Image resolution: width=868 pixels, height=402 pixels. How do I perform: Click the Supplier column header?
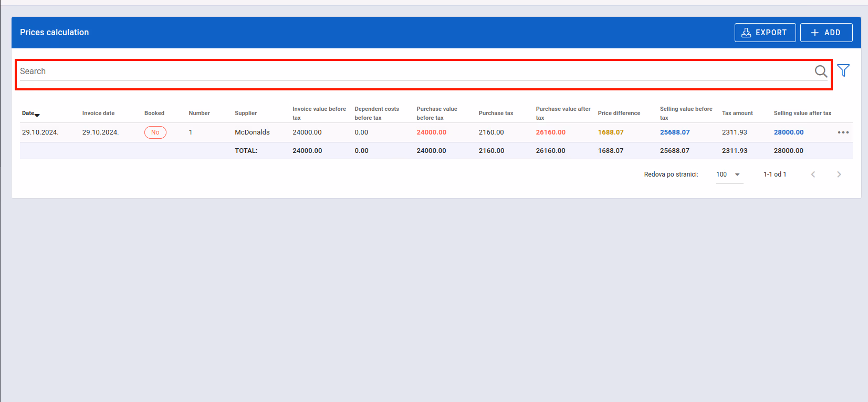coord(246,114)
